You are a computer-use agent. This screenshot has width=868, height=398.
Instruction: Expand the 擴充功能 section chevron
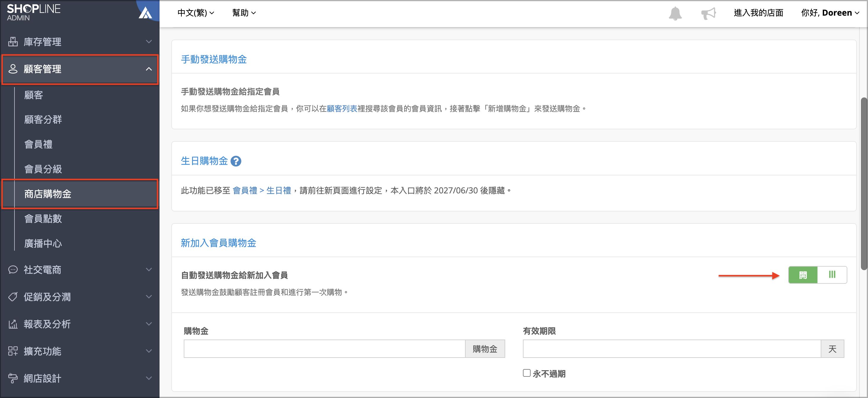click(x=149, y=351)
